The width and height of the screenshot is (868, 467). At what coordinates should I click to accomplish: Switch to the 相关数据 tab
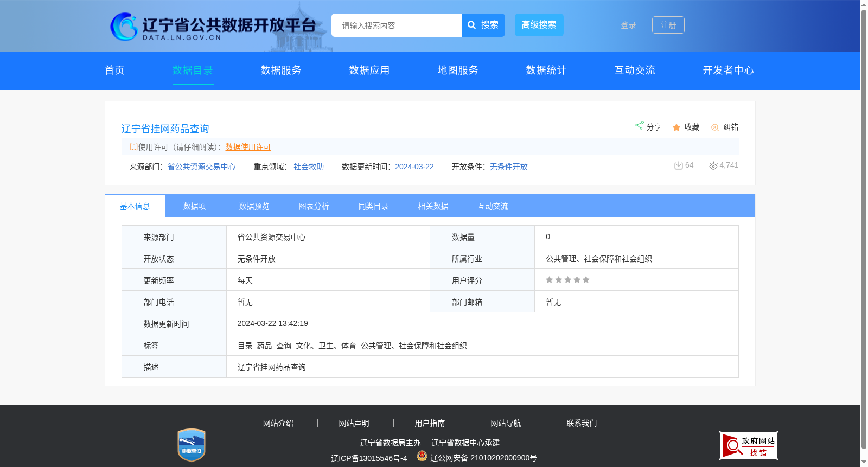(433, 206)
